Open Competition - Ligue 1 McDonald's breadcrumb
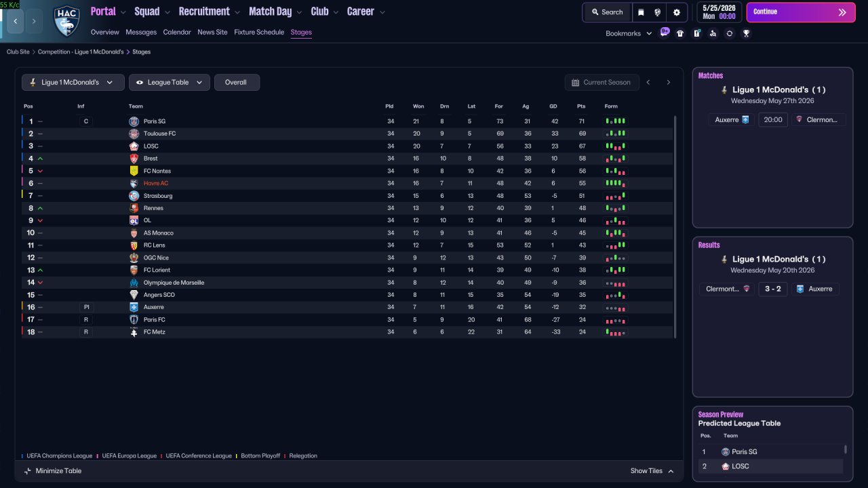Viewport: 868px width, 488px height. point(81,52)
